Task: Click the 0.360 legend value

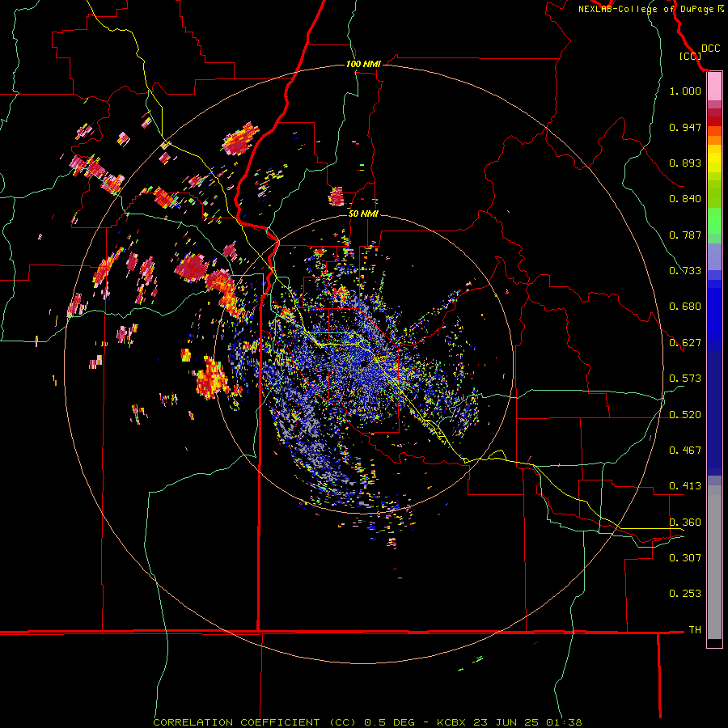Action: [685, 523]
